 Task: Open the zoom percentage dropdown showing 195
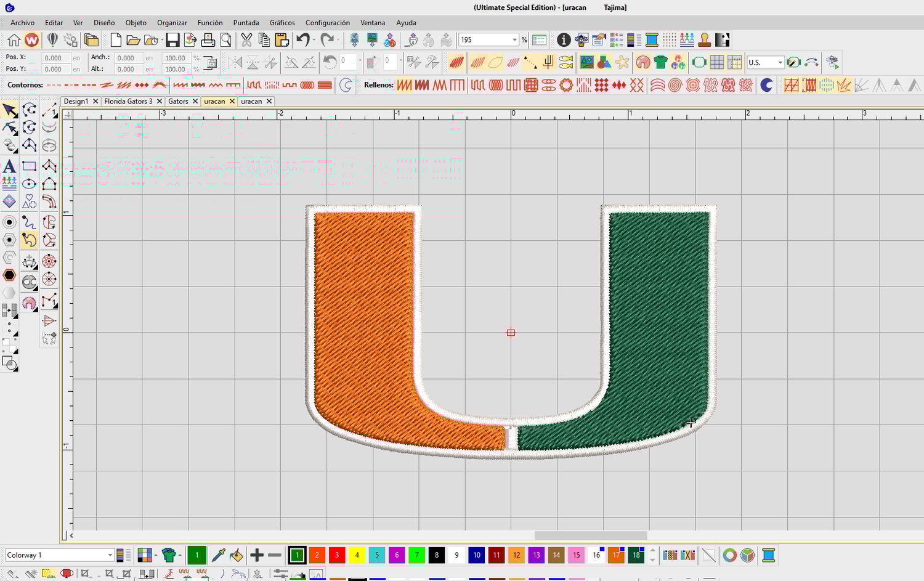pos(514,40)
